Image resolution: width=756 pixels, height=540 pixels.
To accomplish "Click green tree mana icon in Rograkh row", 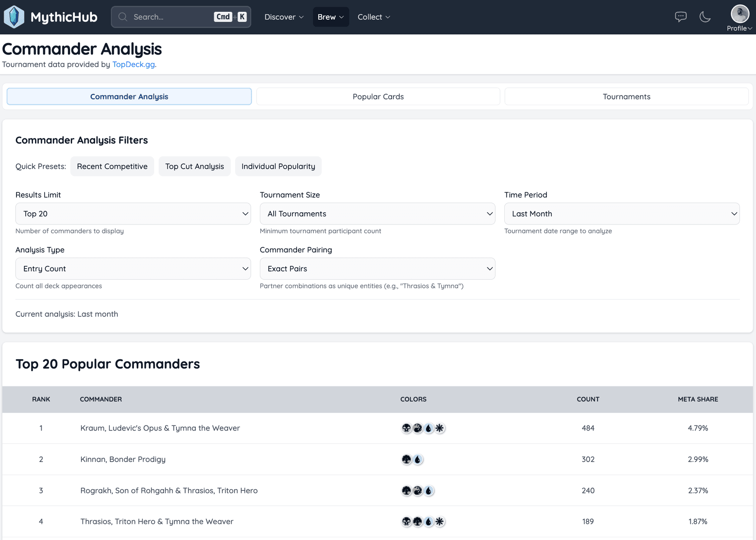I will 406,490.
